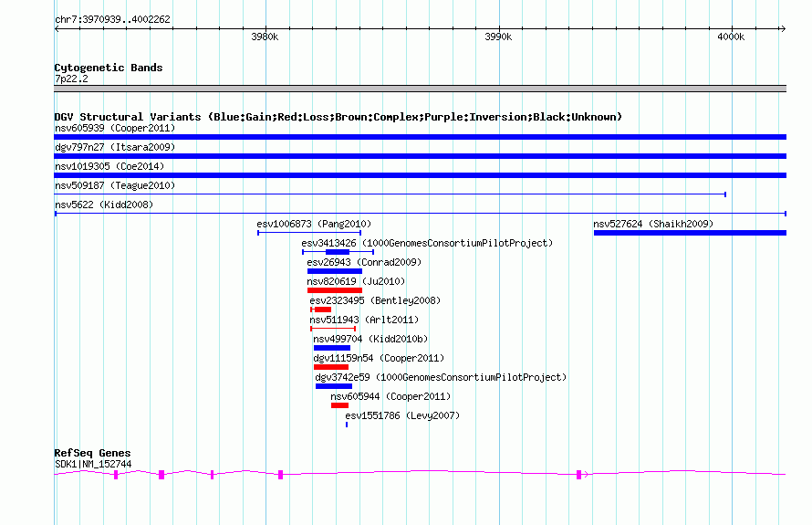Open the esv1551786 (Levy2007) label

coord(402,415)
